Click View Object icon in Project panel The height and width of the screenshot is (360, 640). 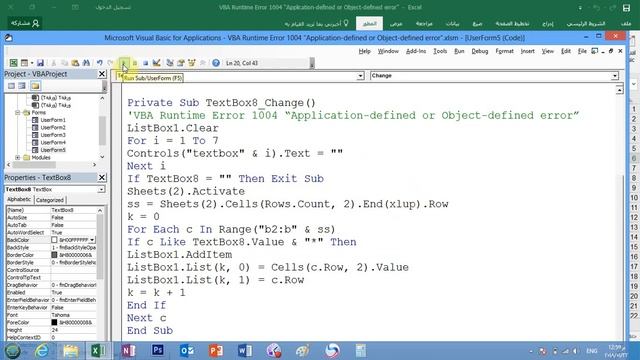point(22,86)
